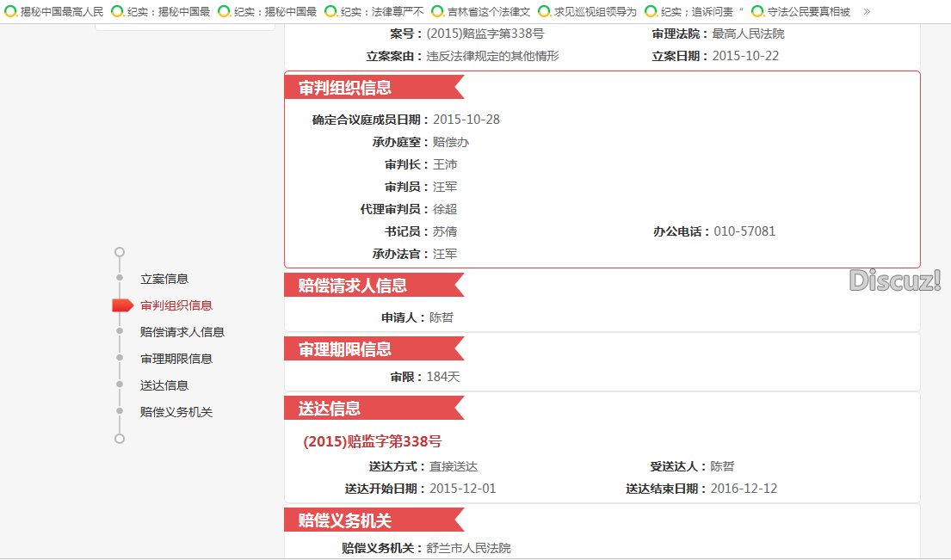Jump to 赔偿请求人信息 in the sidebar
This screenshot has height=560, width=951.
point(182,332)
